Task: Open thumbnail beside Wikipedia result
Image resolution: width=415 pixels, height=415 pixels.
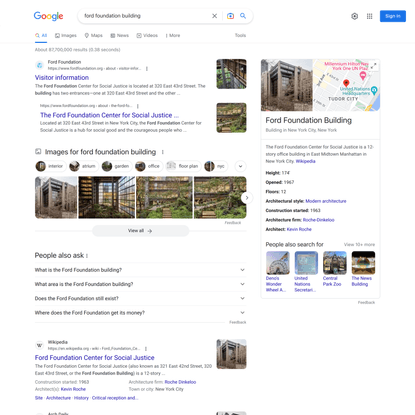Action: (231, 354)
